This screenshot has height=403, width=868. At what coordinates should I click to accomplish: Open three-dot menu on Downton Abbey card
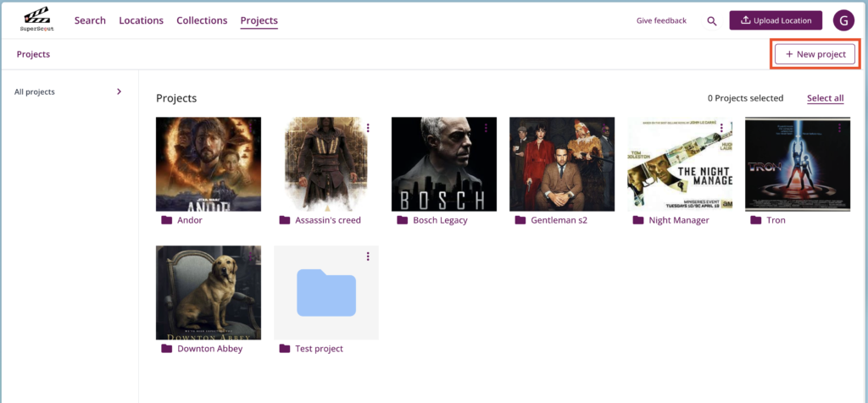coord(250,257)
